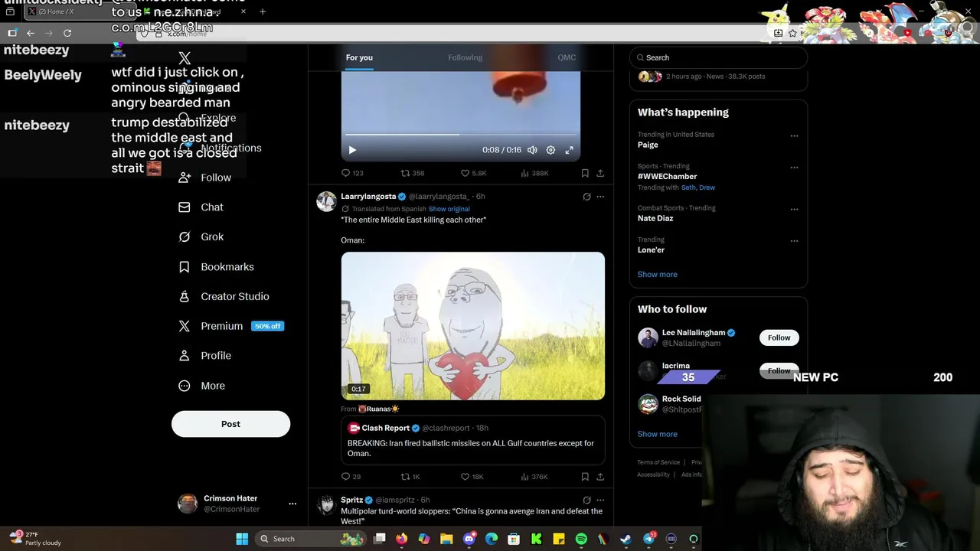Open Spotify from the taskbar
This screenshot has width=980, height=551.
pos(581,539)
